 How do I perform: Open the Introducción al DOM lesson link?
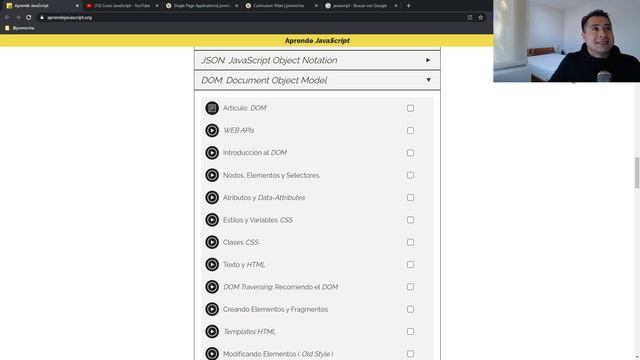coord(255,153)
